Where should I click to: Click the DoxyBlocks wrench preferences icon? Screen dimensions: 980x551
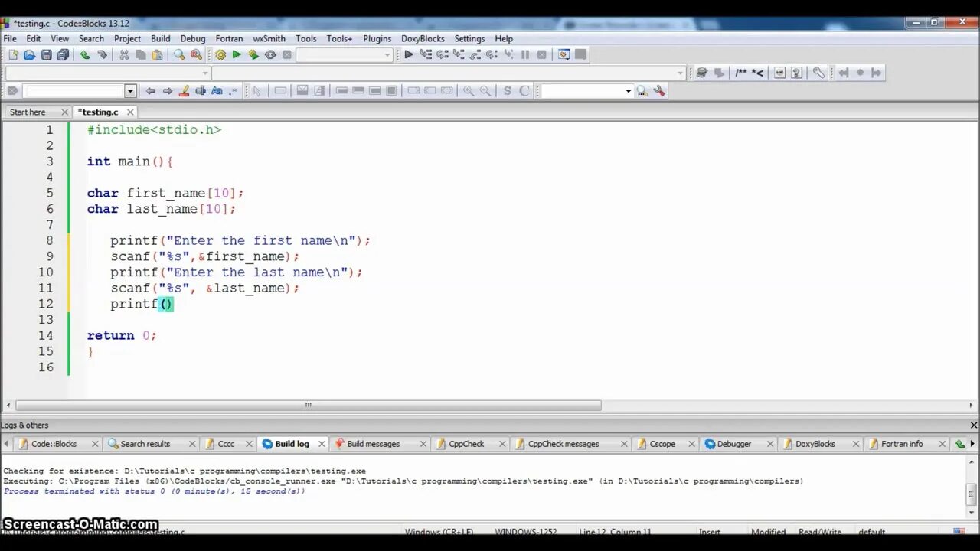(818, 73)
